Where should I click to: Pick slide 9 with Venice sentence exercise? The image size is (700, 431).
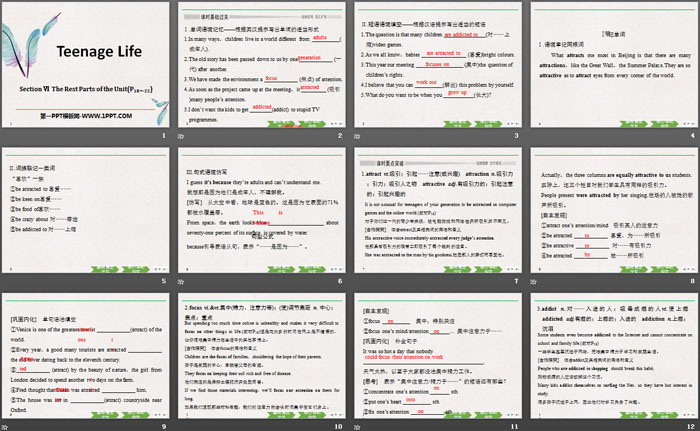pos(87,355)
